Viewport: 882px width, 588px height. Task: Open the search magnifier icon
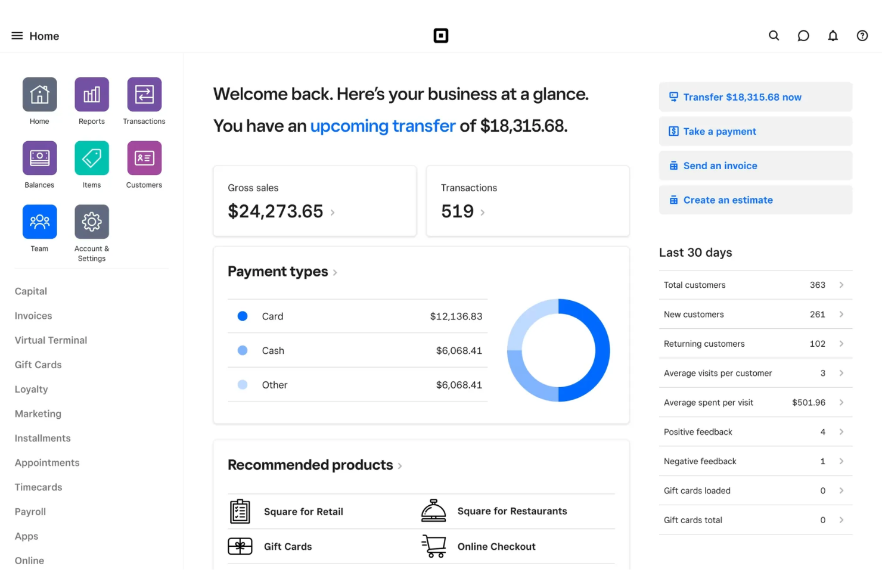(774, 35)
